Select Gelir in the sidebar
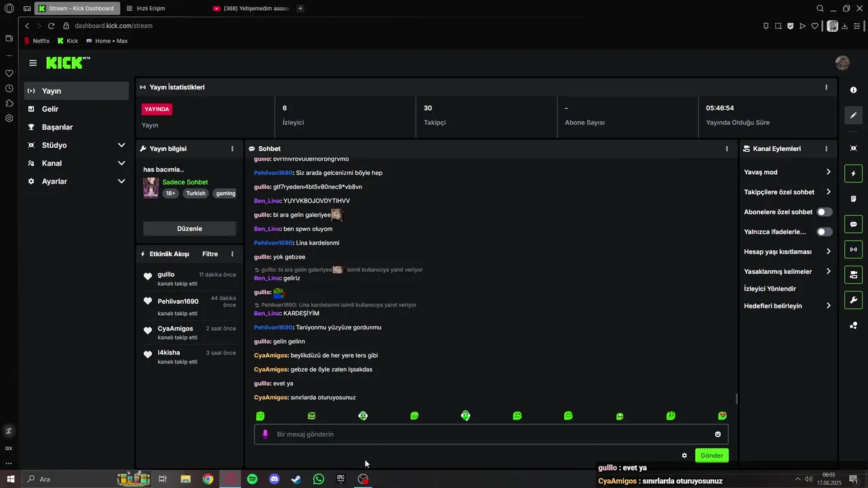 click(x=76, y=109)
